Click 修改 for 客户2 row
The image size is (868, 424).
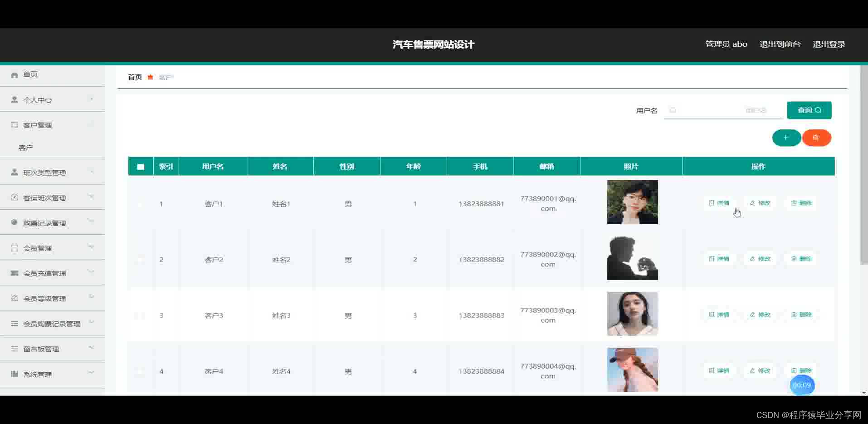760,259
